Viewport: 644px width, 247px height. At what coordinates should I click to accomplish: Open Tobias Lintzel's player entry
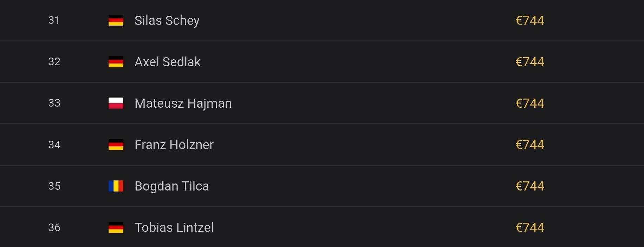(174, 227)
